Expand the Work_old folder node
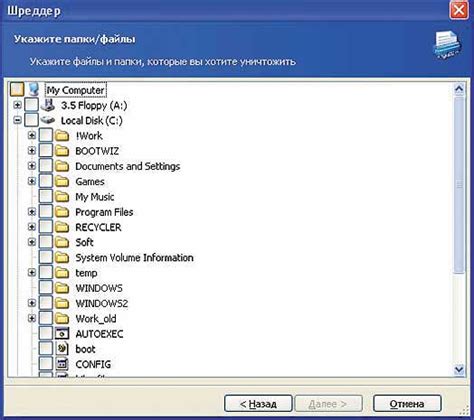Screen dimensions: 474x420 point(32,319)
